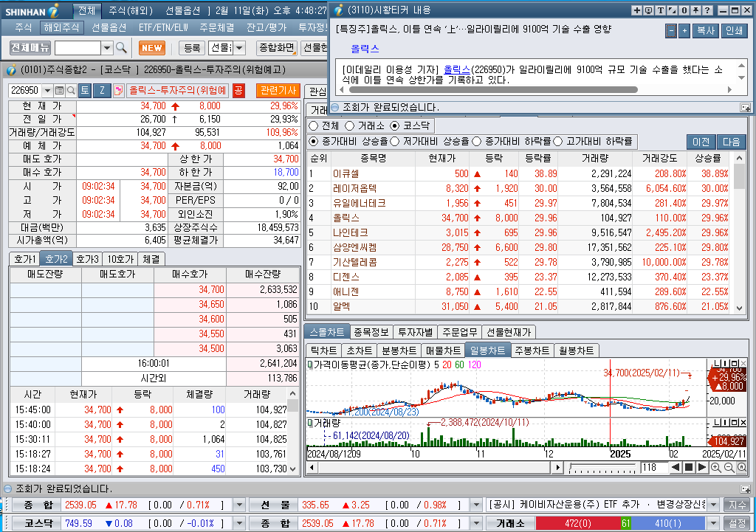Click the 118 bar count input field
This screenshot has height=532, width=756.
click(654, 467)
